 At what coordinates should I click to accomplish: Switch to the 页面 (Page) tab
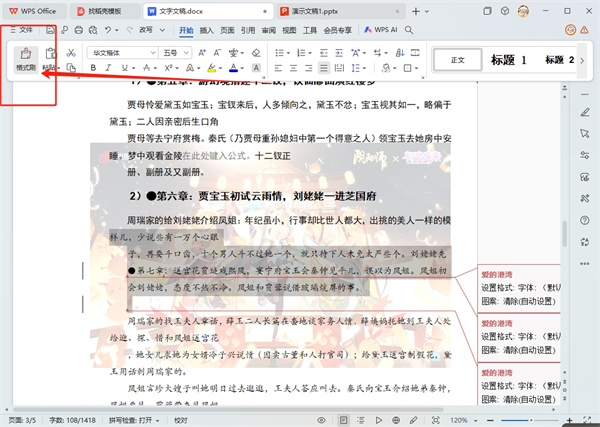point(227,30)
